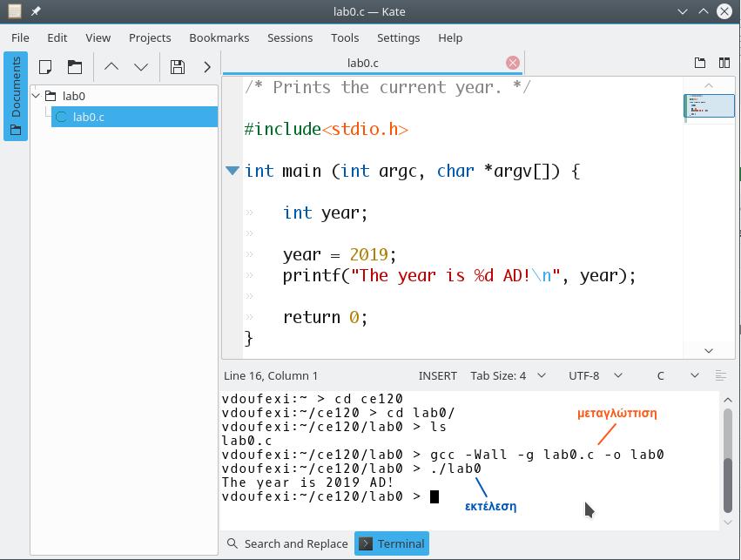Create a new document with the toolbar icon
This screenshot has height=560, width=741.
pos(45,67)
